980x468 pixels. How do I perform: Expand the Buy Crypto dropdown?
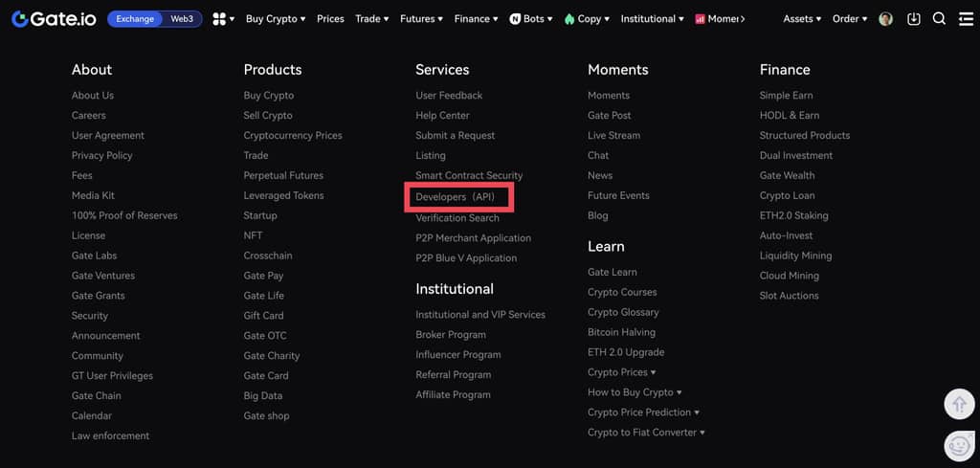(x=276, y=19)
